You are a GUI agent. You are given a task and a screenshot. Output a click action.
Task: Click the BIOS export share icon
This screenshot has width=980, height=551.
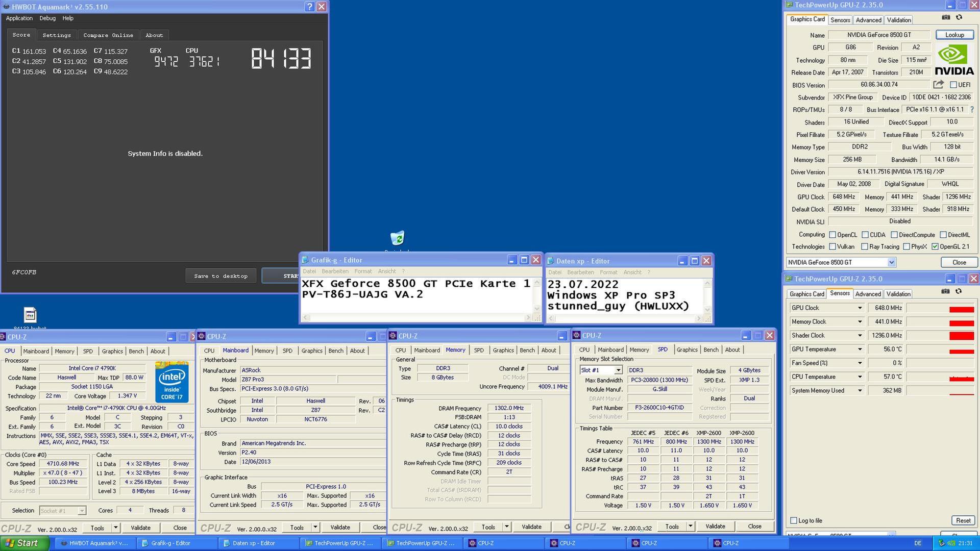click(x=938, y=85)
